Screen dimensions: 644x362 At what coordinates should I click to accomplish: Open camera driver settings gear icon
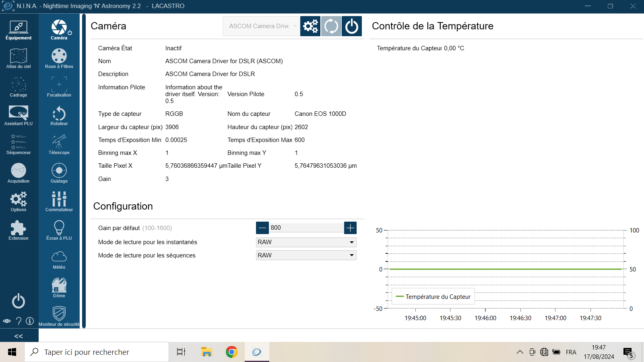tap(310, 26)
